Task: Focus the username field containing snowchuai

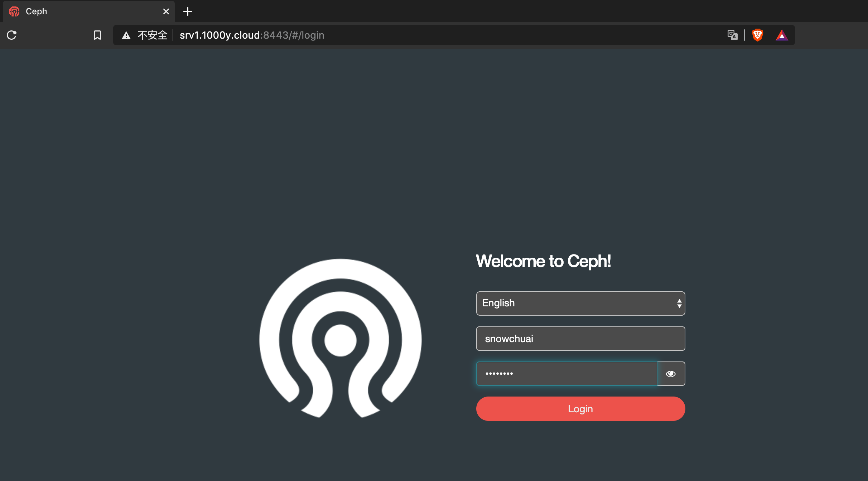Action: [580, 339]
